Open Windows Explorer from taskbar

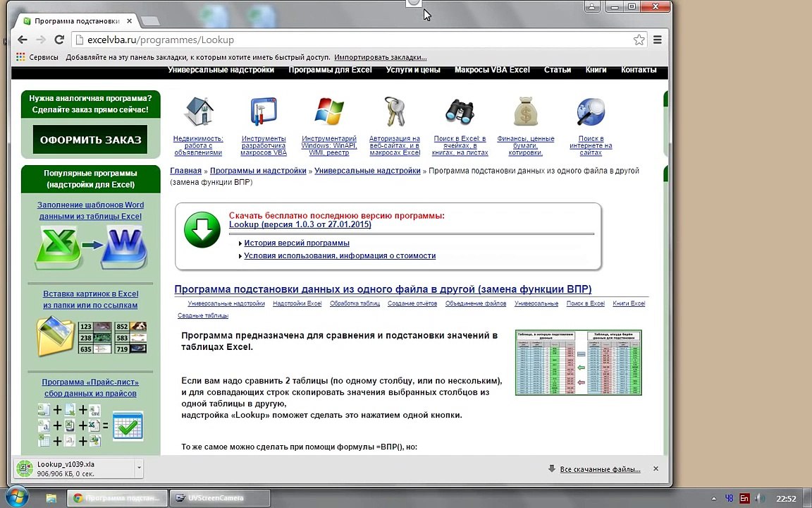click(x=51, y=498)
